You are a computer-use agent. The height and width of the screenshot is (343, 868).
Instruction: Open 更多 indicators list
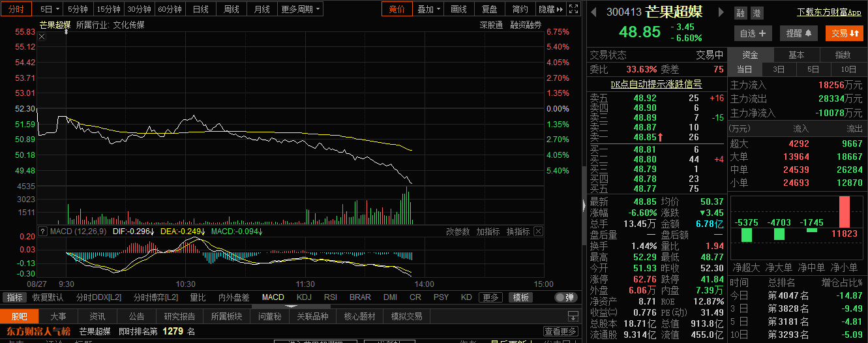[x=491, y=297]
